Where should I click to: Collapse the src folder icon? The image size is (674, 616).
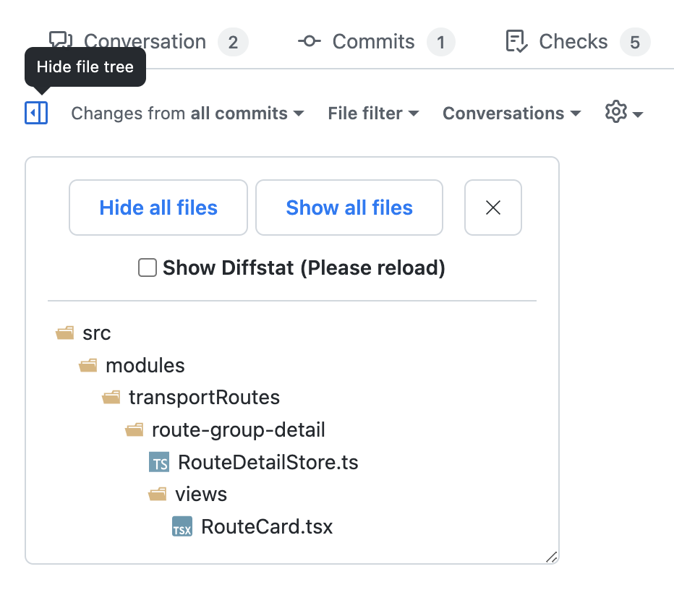64,333
